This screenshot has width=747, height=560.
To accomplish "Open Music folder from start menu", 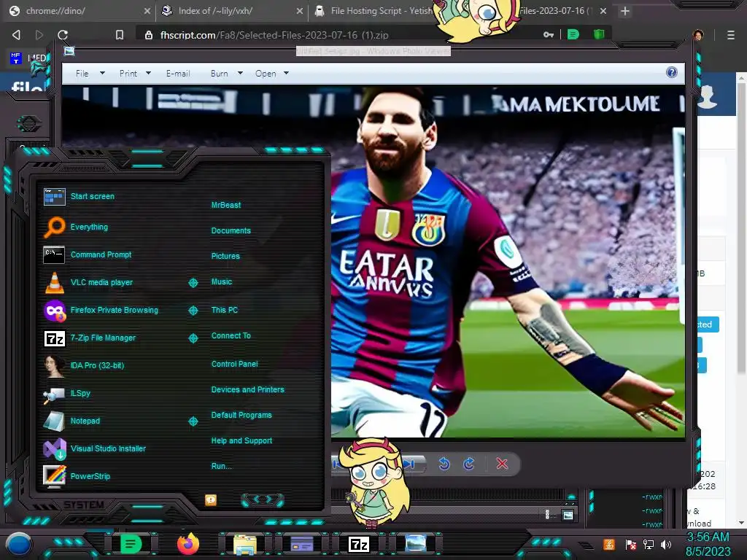I will point(222,282).
